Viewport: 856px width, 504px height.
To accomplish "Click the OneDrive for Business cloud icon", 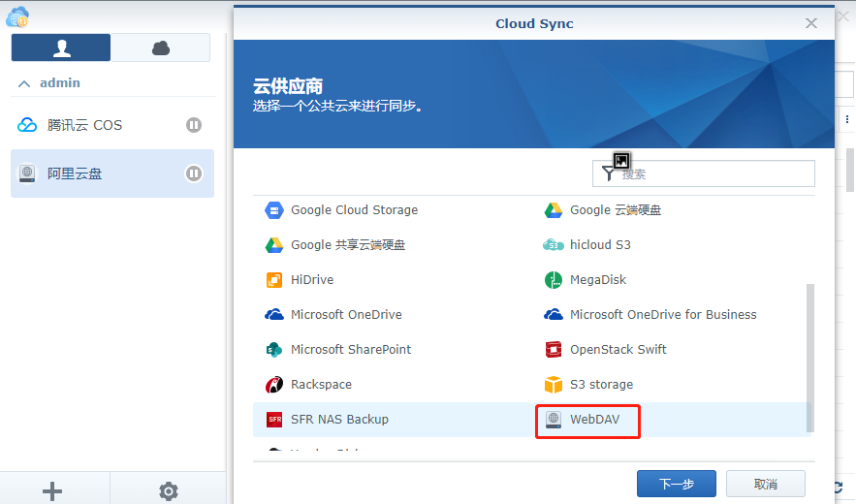I will 553,315.
